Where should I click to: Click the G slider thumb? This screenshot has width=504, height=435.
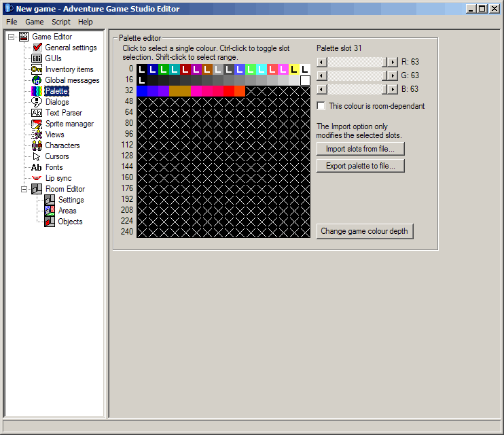tap(384, 75)
